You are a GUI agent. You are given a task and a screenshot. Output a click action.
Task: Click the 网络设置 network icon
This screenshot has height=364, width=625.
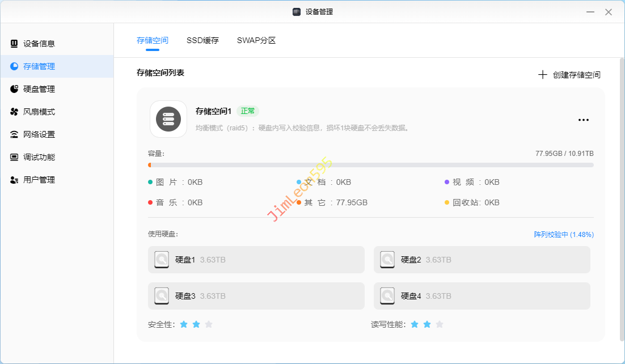point(14,134)
